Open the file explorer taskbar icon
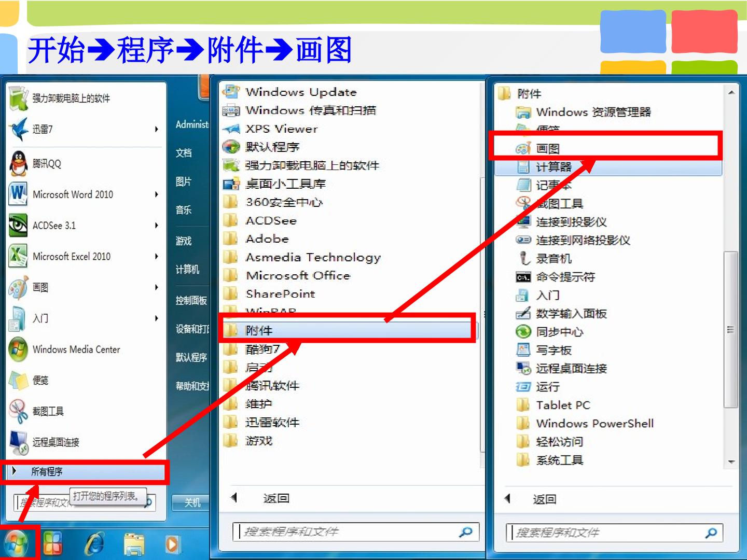747x560 pixels. click(x=134, y=544)
